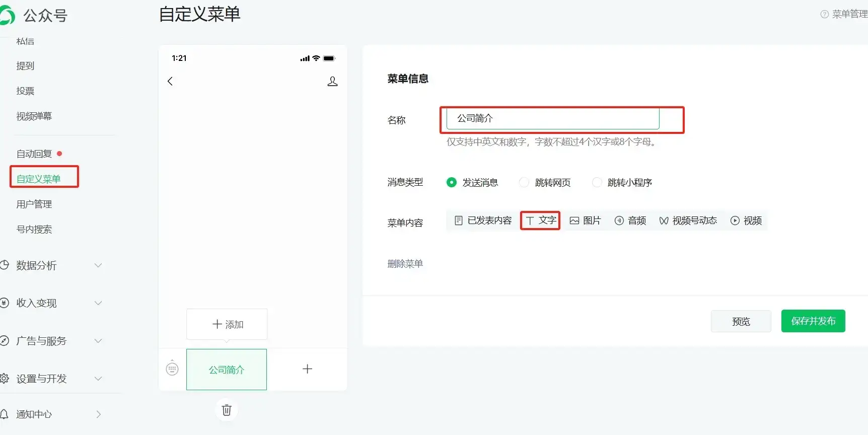
Task: Click the 数据分析 pie chart icon
Action: pyautogui.click(x=4, y=265)
